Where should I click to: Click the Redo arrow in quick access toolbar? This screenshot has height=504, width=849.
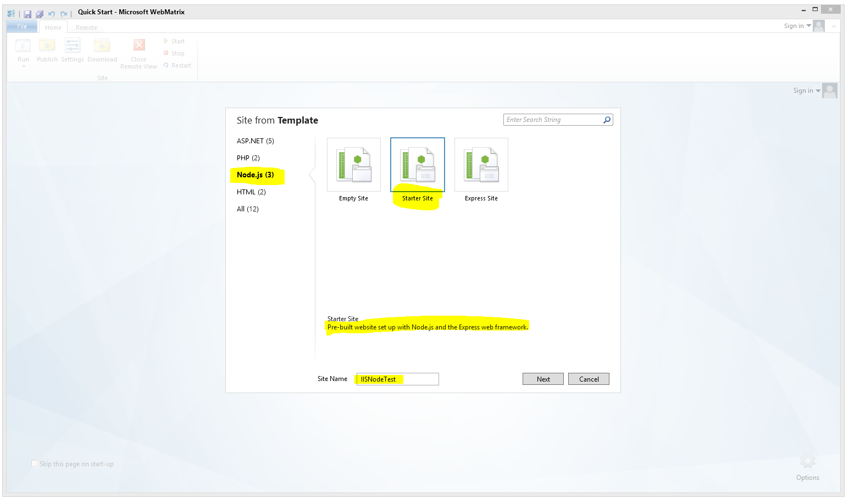(x=64, y=14)
